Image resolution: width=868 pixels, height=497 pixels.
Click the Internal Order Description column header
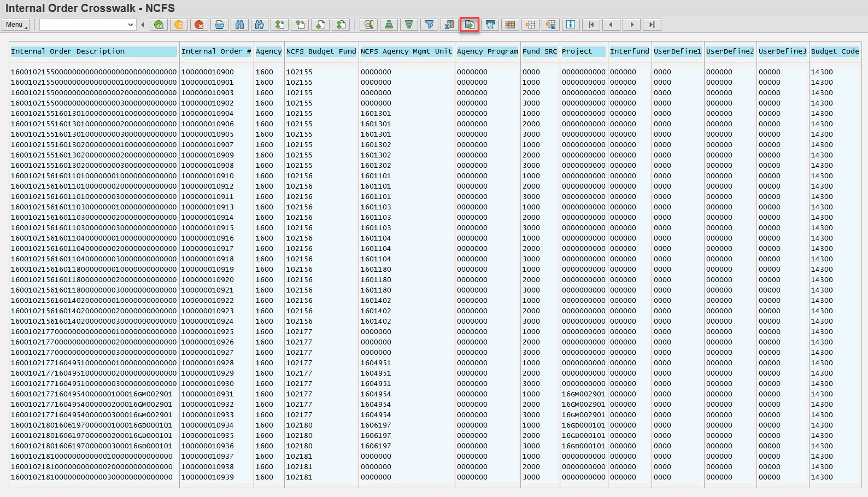pyautogui.click(x=93, y=51)
